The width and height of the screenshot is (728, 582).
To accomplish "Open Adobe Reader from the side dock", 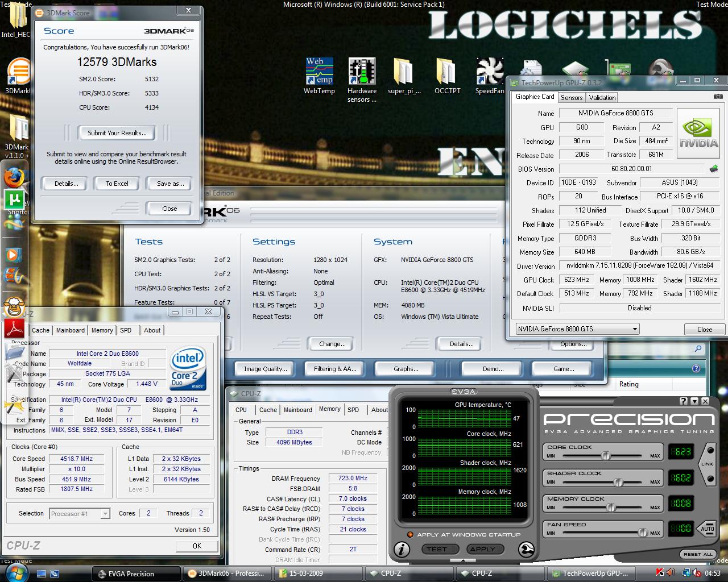I will [14, 328].
